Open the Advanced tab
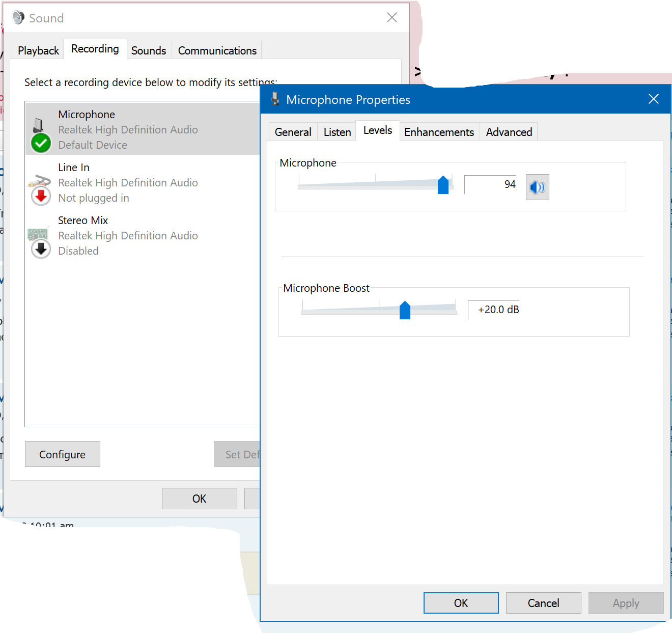This screenshot has width=672, height=633. click(509, 132)
